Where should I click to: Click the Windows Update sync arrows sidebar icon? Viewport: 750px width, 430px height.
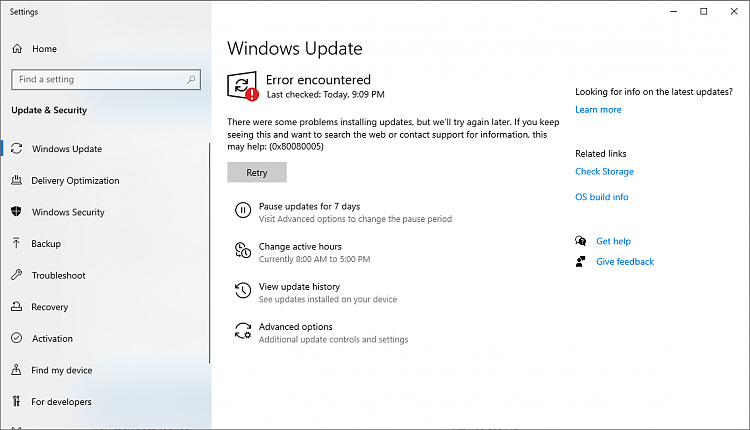coord(17,149)
